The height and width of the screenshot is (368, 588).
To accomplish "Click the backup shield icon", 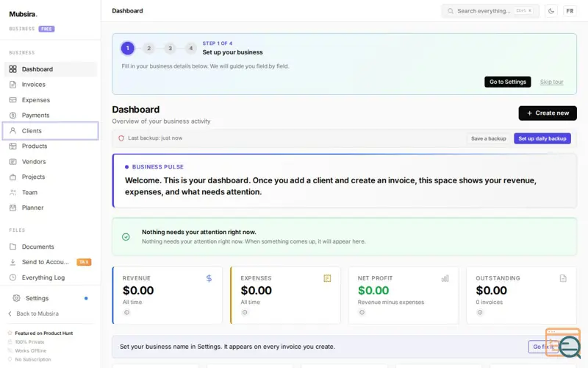I will coord(121,138).
